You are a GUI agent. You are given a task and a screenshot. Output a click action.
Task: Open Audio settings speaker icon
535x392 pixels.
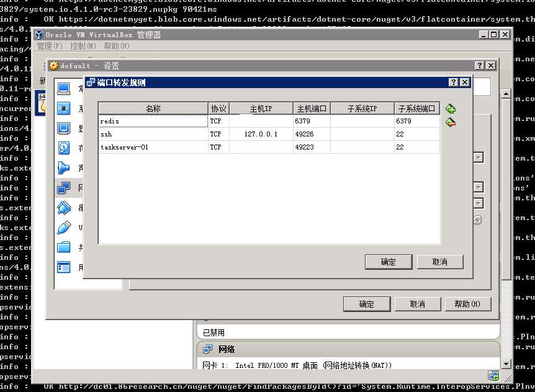pos(64,167)
